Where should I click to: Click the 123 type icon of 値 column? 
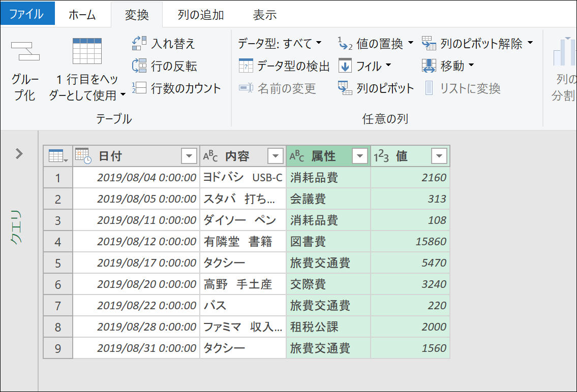(381, 156)
